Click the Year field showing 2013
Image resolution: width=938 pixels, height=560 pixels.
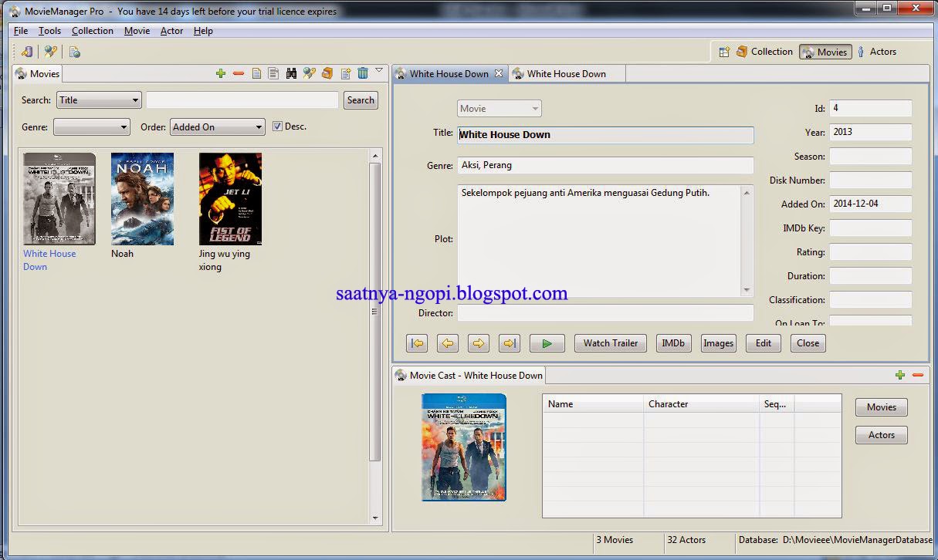(870, 132)
